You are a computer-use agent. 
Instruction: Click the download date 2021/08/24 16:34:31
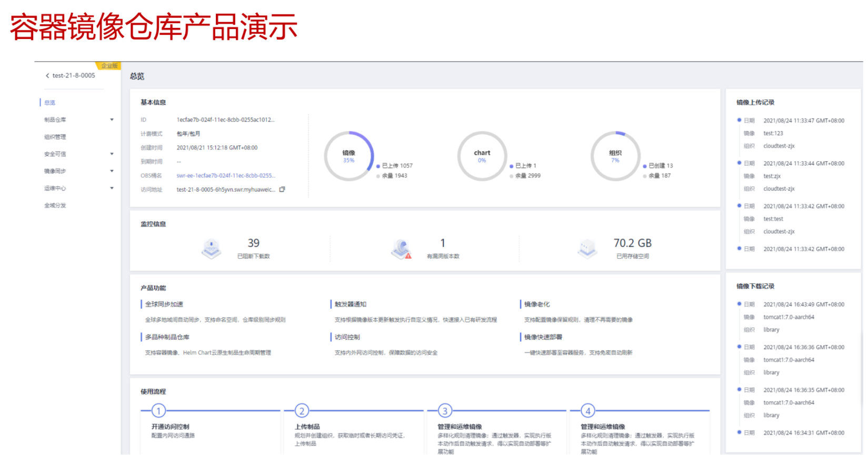coord(804,433)
